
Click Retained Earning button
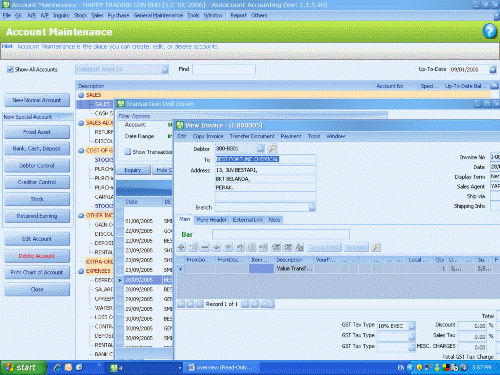click(x=37, y=216)
